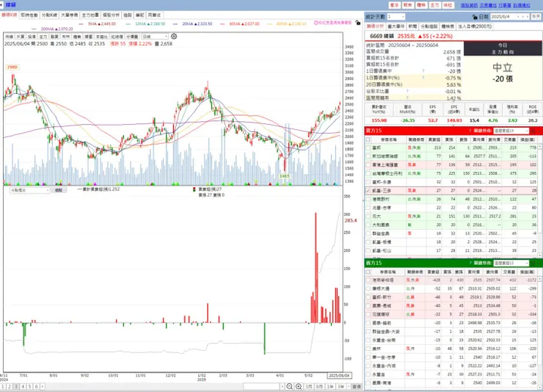Screen dimensions: 543x392
Task: Toggle the lock icon next to 日期
Action: pos(475,17)
